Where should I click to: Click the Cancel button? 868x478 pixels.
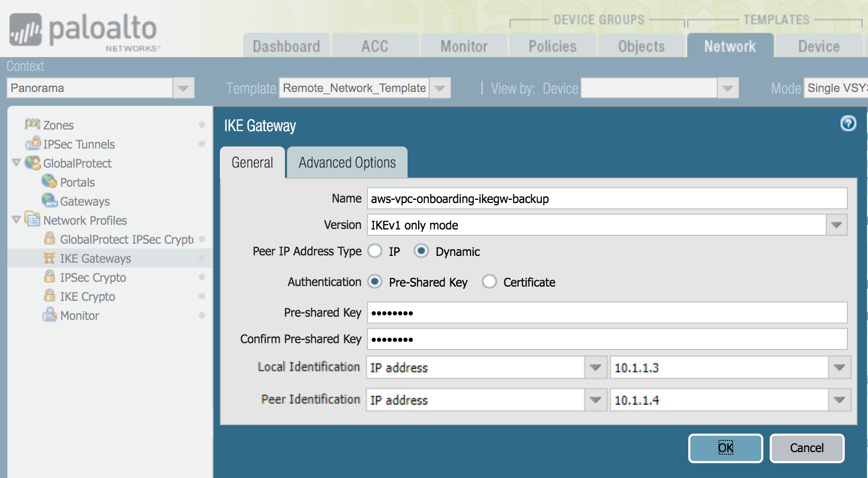coord(807,448)
